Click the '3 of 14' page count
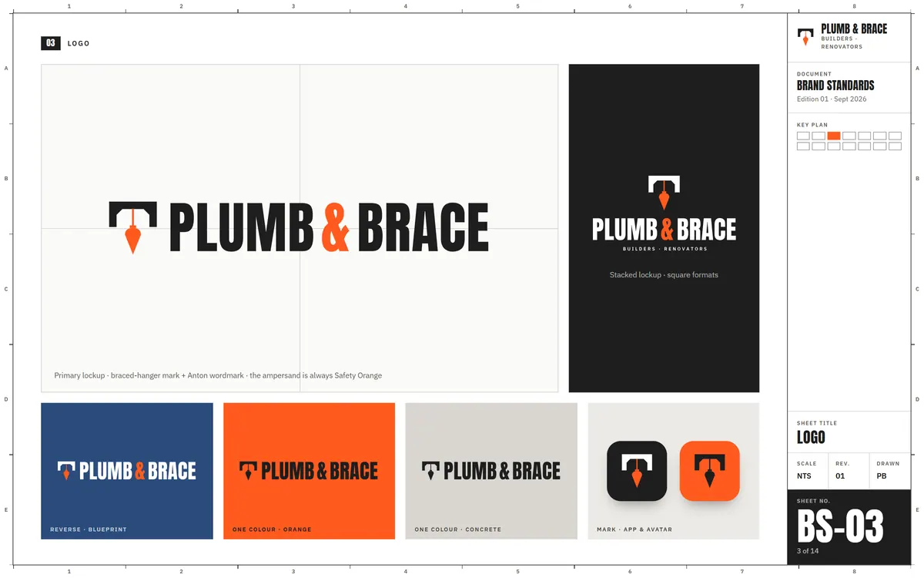Viewport: 924px width, 578px height. (x=808, y=551)
